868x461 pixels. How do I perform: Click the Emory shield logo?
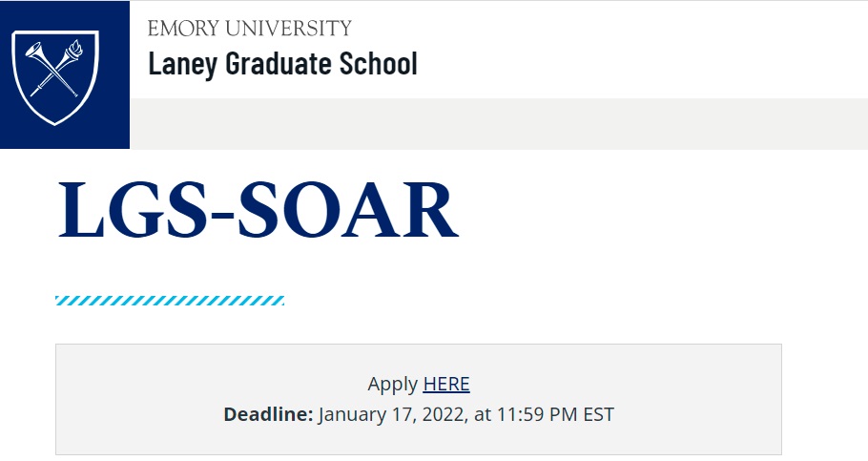tap(55, 77)
